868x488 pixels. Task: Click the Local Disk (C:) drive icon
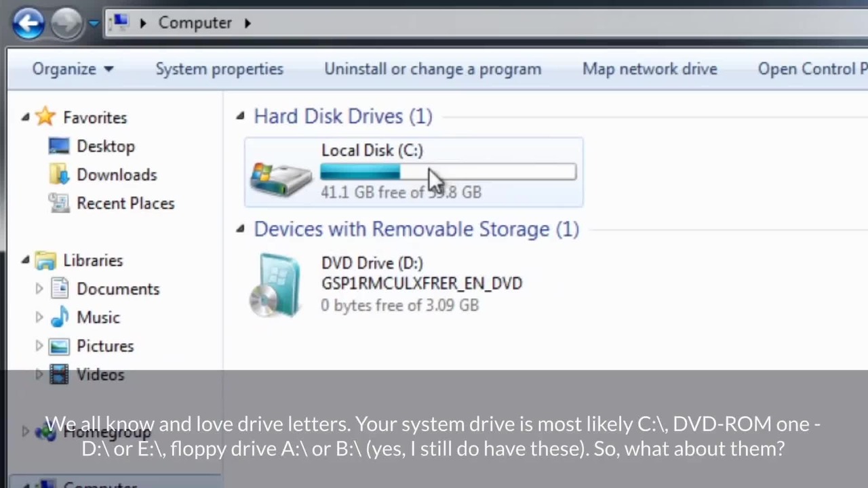click(281, 178)
